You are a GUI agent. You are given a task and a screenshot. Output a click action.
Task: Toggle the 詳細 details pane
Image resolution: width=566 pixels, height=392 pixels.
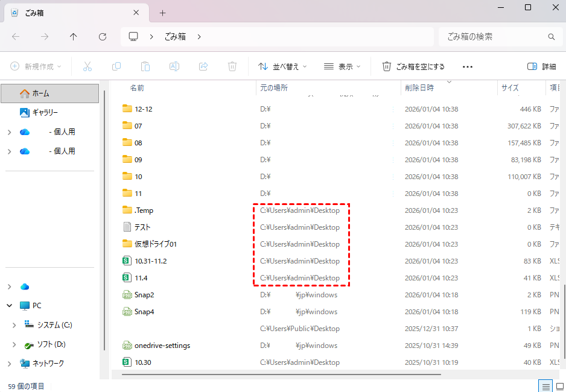541,66
